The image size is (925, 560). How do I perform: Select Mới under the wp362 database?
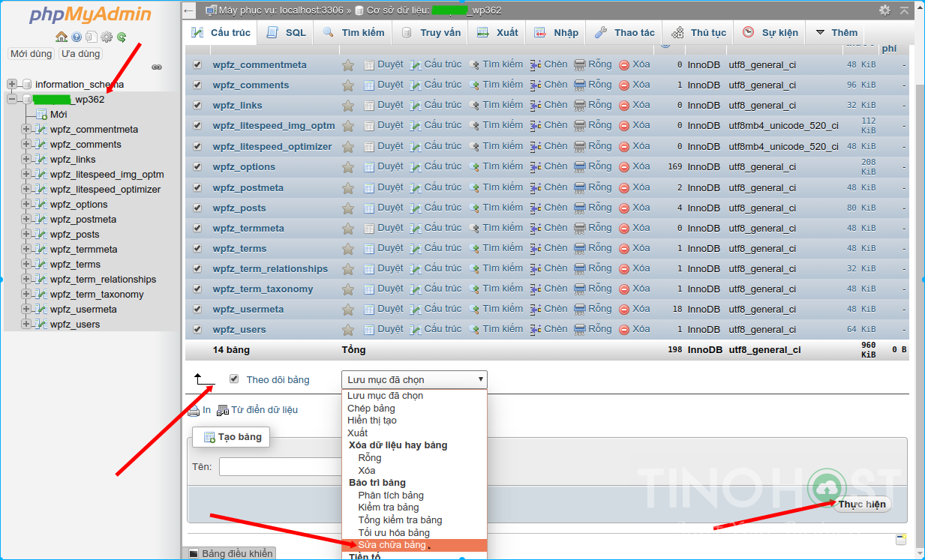59,114
